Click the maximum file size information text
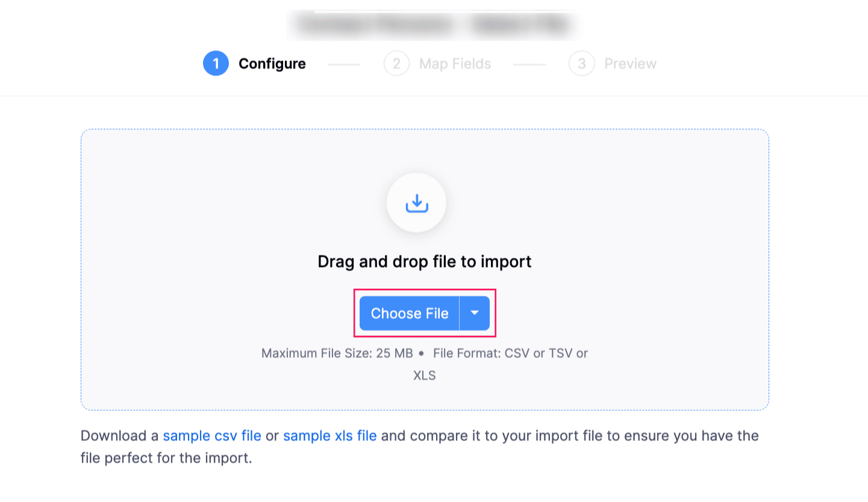The image size is (868, 502). click(x=423, y=353)
